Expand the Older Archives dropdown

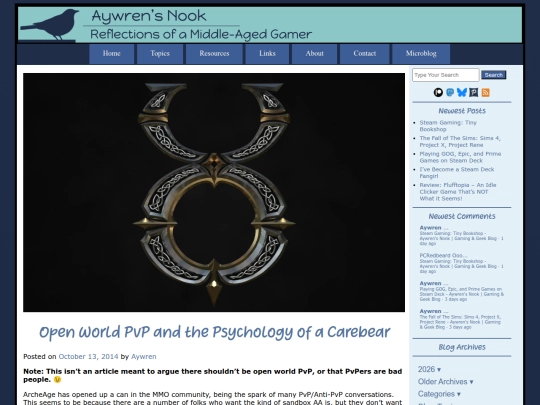(445, 382)
